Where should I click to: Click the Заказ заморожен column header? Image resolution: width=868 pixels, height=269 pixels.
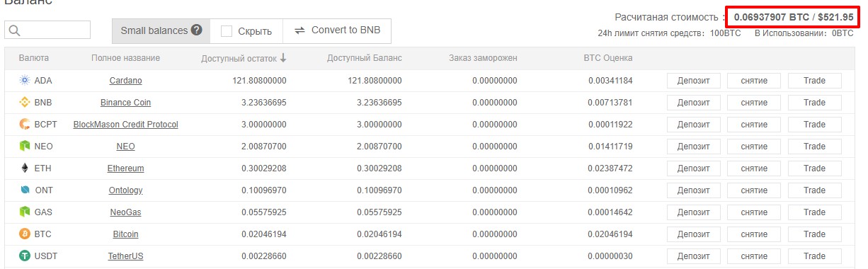click(x=483, y=58)
